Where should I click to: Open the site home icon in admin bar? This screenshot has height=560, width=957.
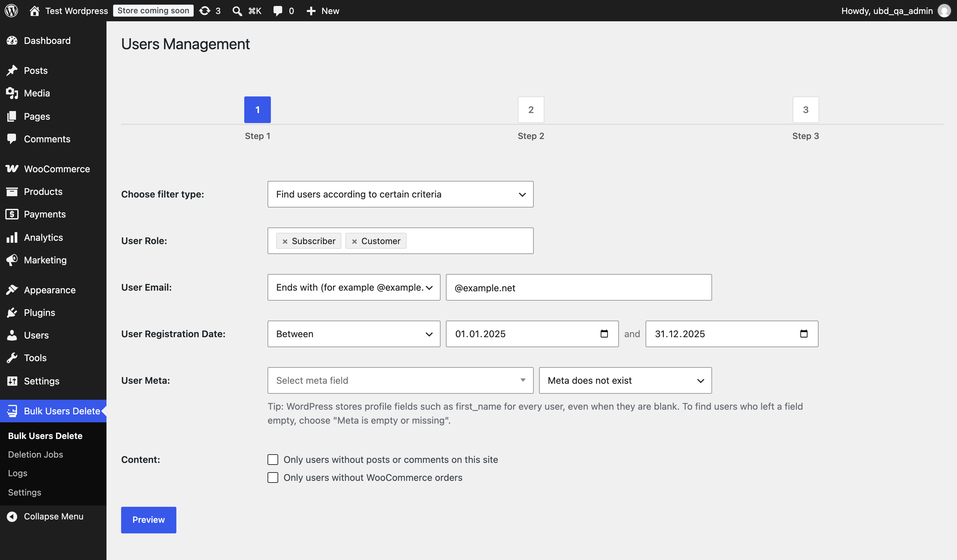coord(35,11)
